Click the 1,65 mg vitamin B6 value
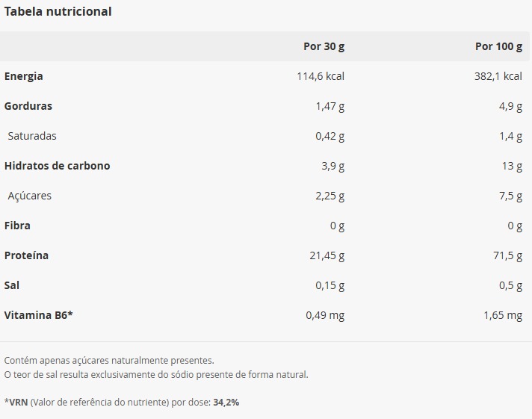This screenshot has height=419, width=532. click(x=503, y=315)
